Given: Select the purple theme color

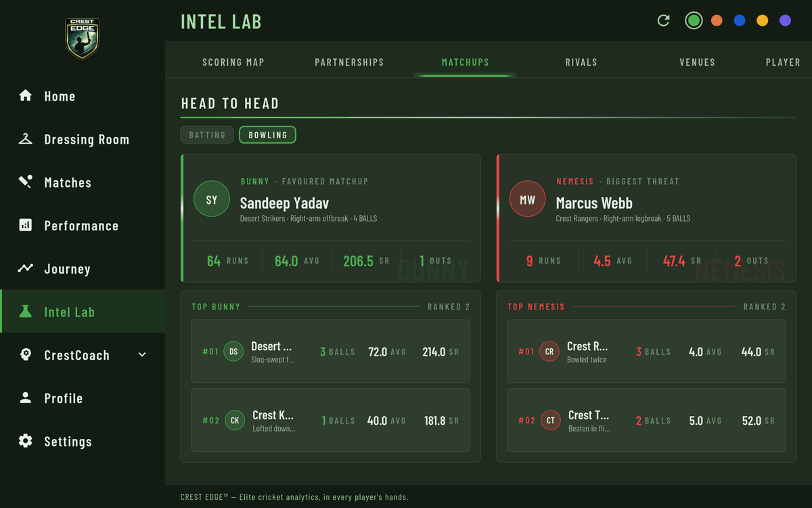Looking at the screenshot, I should (x=786, y=20).
